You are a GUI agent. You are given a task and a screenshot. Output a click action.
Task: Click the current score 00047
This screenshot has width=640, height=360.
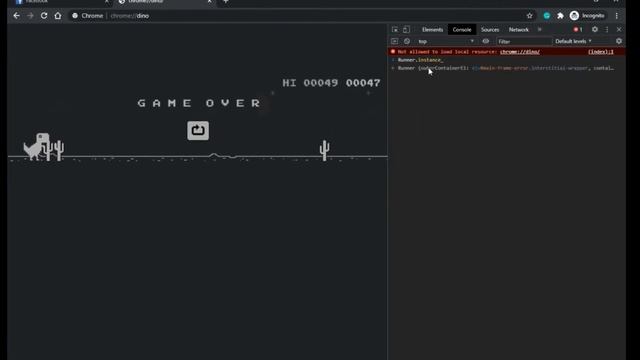click(x=363, y=83)
